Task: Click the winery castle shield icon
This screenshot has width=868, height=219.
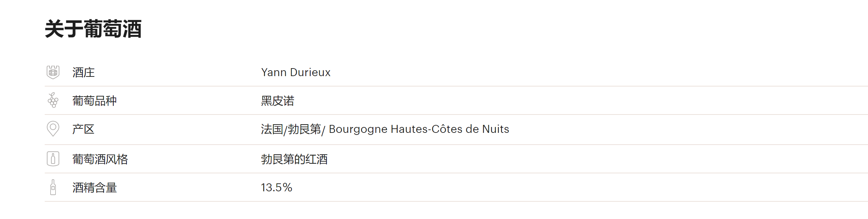Action: tap(53, 72)
